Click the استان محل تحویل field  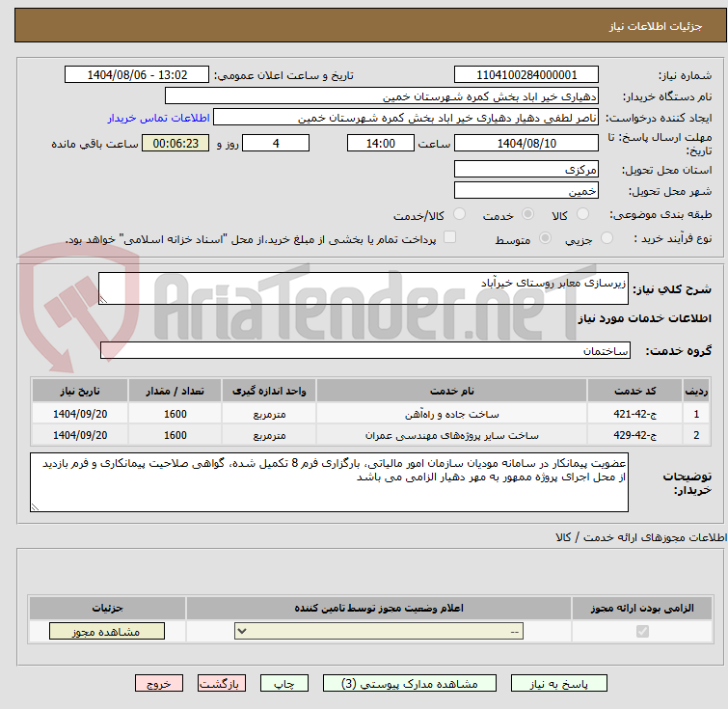pyautogui.click(x=526, y=169)
